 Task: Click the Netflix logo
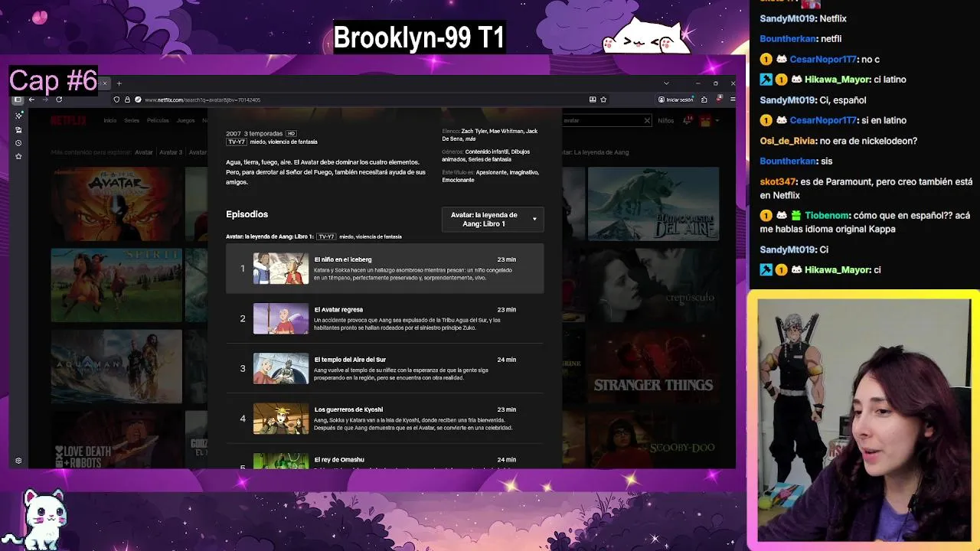coord(69,120)
